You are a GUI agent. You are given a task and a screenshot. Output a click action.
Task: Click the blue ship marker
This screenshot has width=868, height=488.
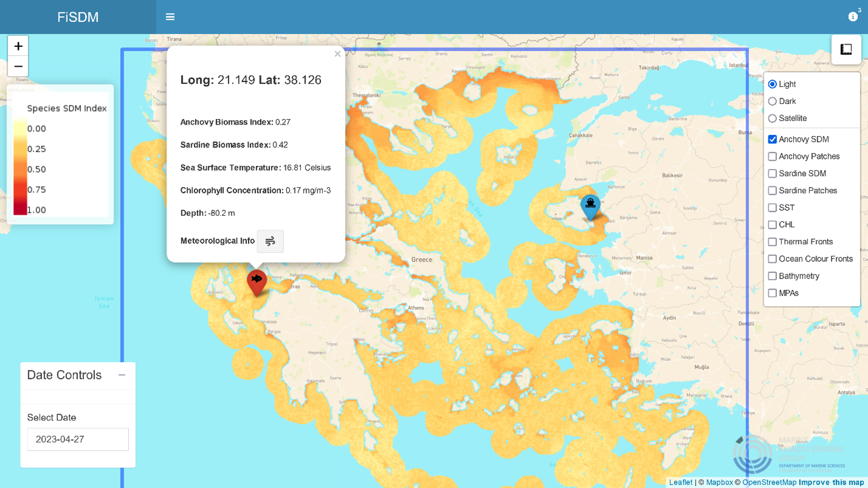[590, 207]
